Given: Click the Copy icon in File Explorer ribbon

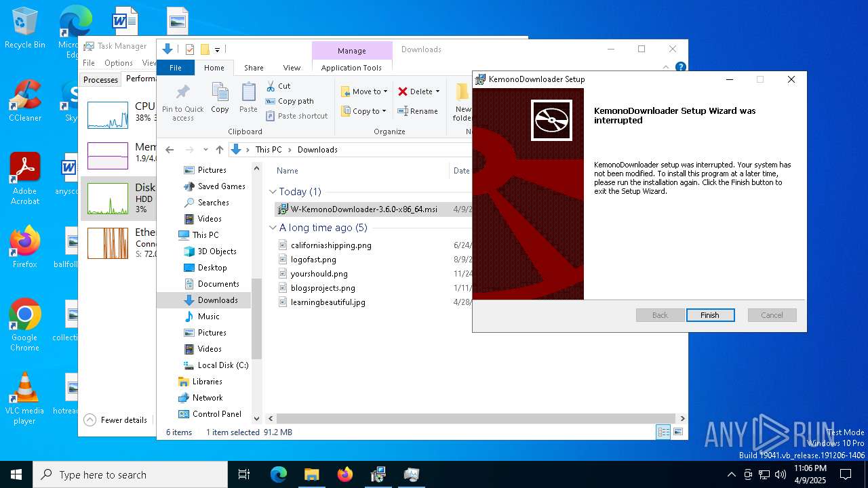Looking at the screenshot, I should coord(220,98).
